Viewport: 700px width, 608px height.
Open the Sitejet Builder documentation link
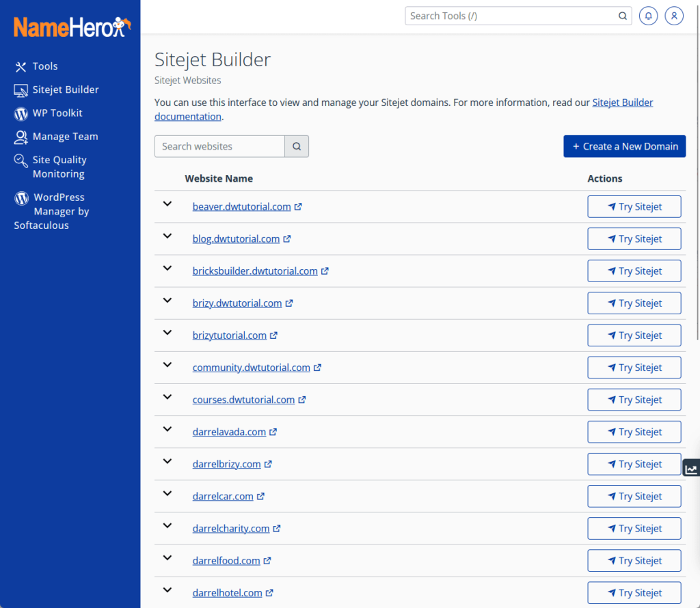(622, 102)
